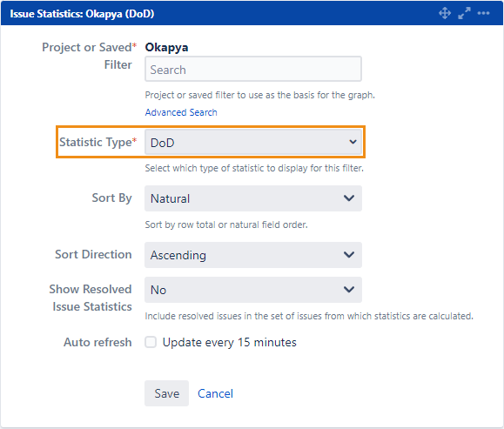Click the selected project name Okapya
Image resolution: width=504 pixels, height=429 pixels.
[x=166, y=48]
